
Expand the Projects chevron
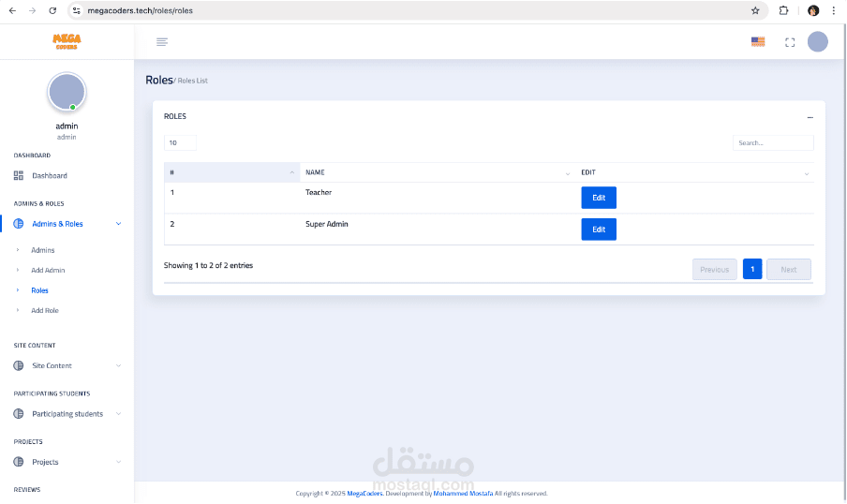[x=118, y=462]
